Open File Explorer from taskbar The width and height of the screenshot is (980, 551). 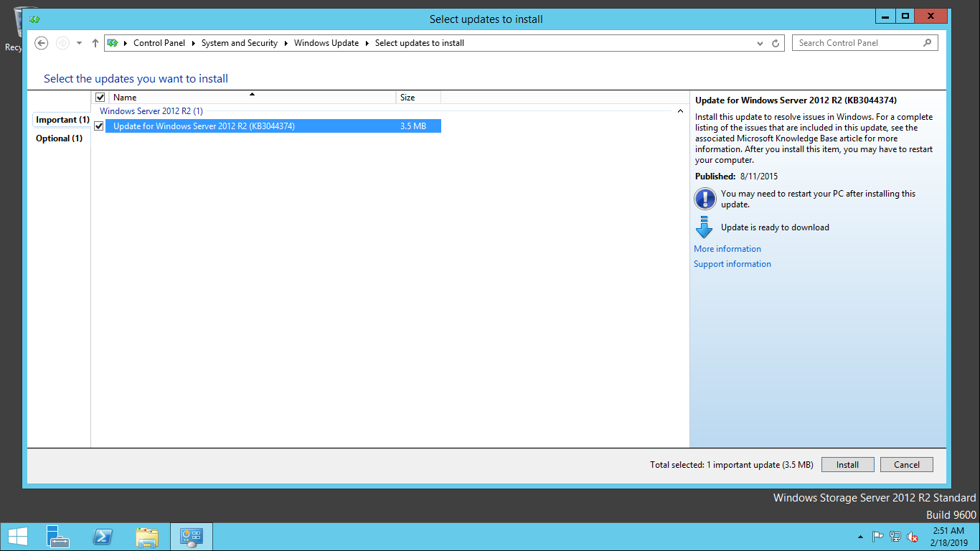click(x=147, y=537)
